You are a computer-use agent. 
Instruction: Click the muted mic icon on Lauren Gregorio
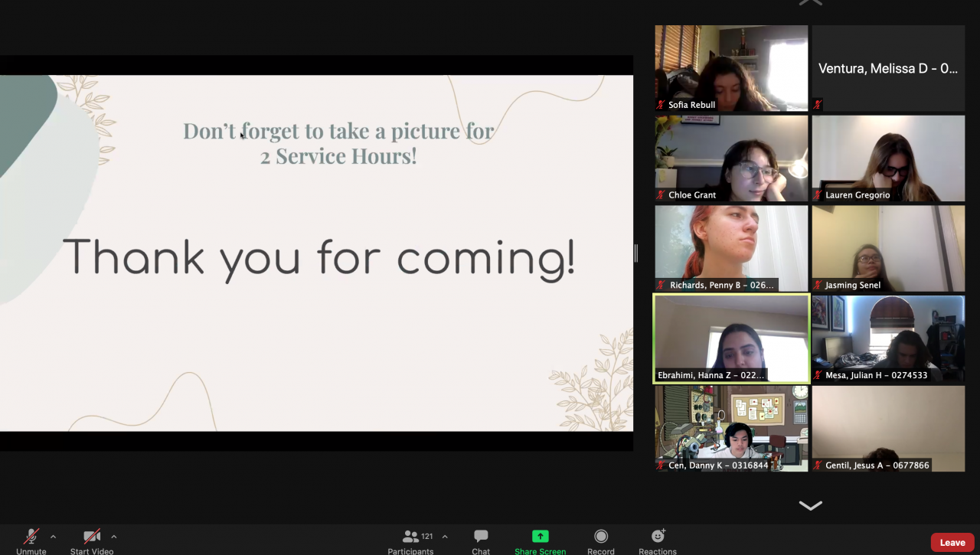click(x=818, y=195)
